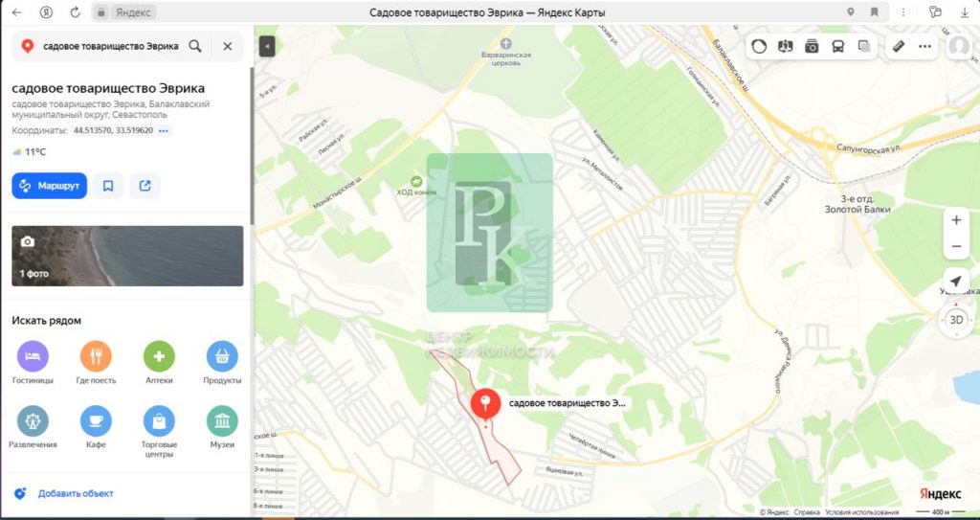This screenshot has width=980, height=520.
Task: Open the browser three-dots menu
Action: click(903, 11)
